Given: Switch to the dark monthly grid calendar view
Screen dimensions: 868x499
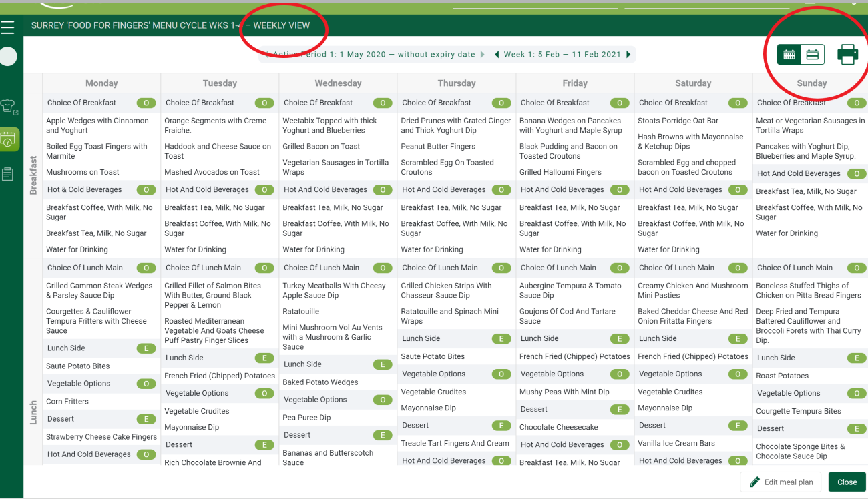Looking at the screenshot, I should [789, 55].
